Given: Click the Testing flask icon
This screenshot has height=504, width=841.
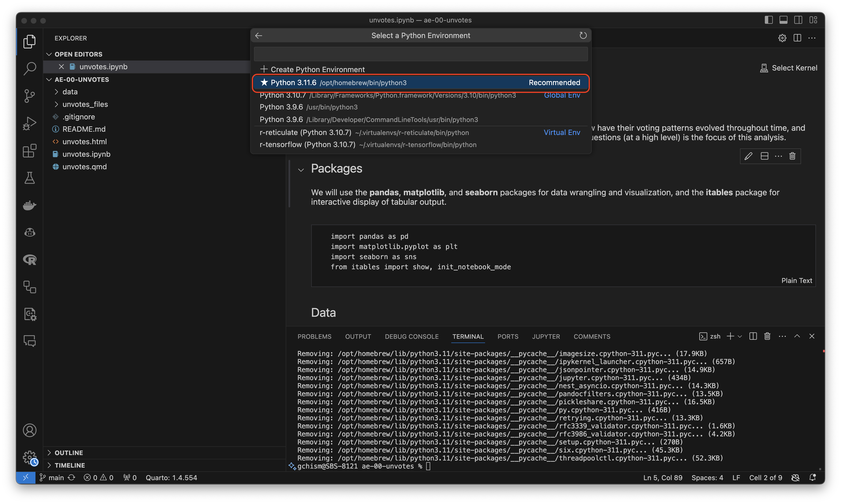Looking at the screenshot, I should click(30, 178).
